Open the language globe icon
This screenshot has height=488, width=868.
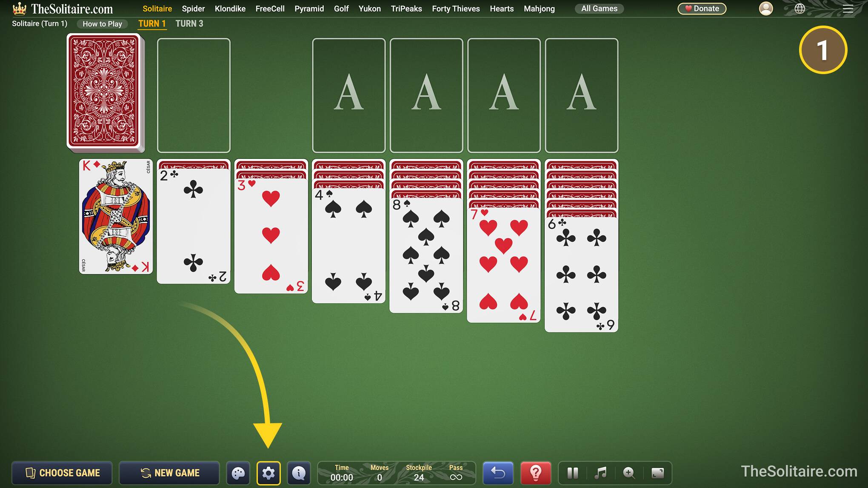click(x=800, y=9)
